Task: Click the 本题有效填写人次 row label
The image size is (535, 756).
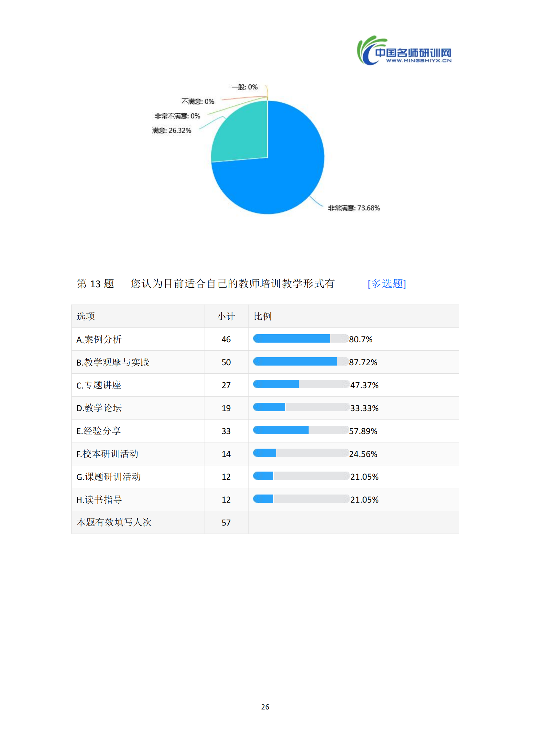Action: 114,522
